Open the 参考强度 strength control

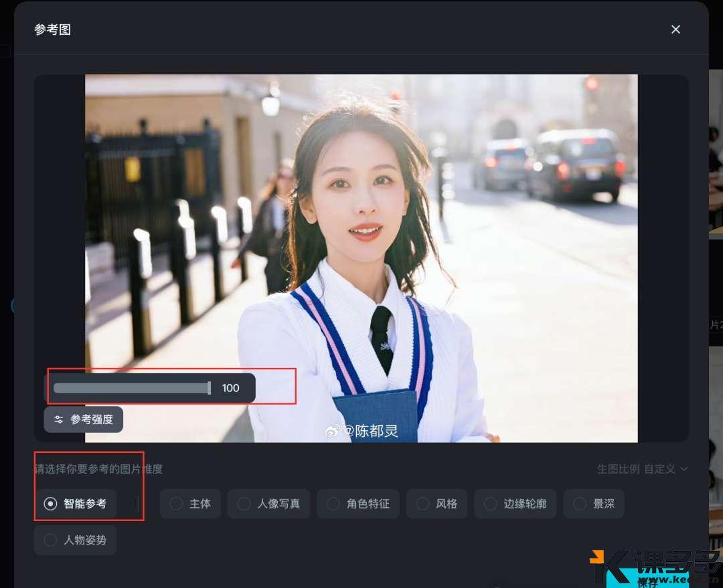(83, 419)
